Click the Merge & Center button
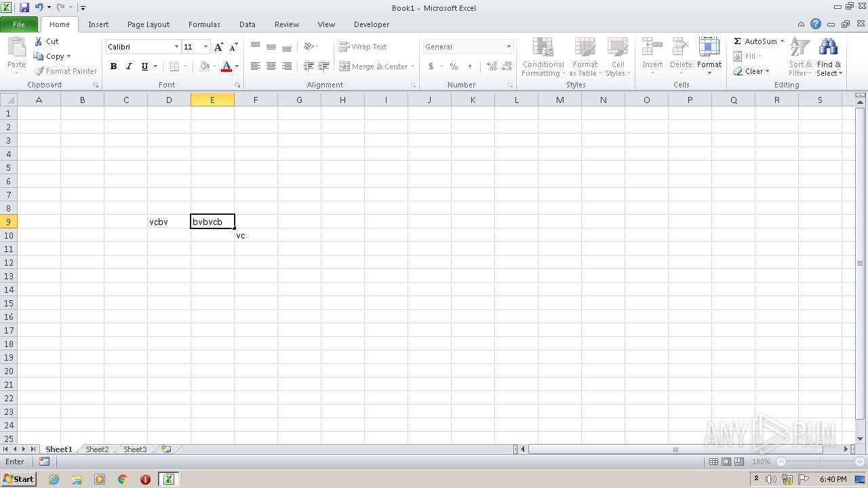Screen dimensions: 868x488 [374, 66]
